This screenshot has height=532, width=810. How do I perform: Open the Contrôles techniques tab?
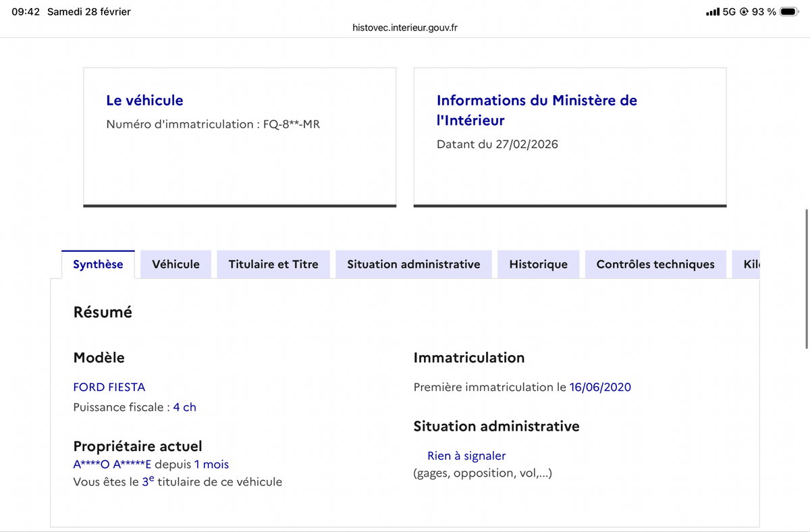655,264
